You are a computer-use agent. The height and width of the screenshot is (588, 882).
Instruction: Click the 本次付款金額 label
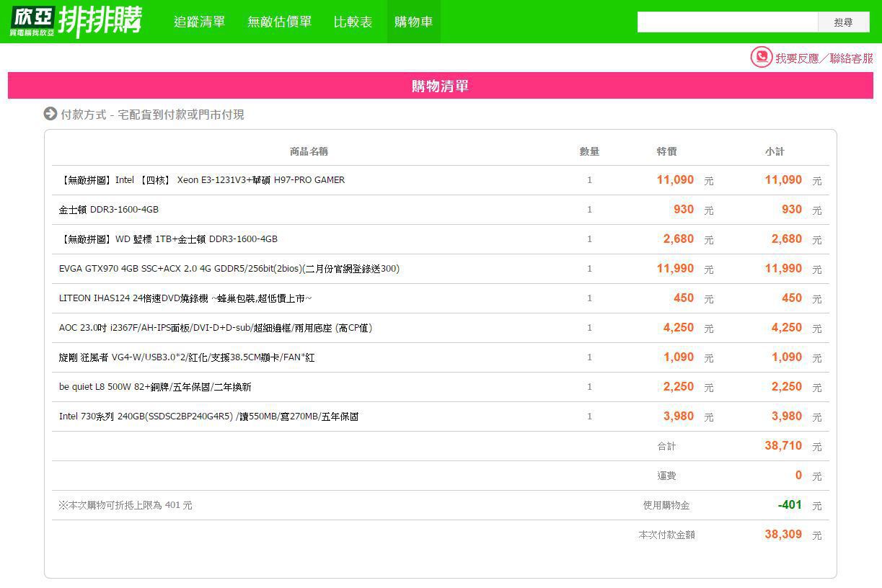pyautogui.click(x=666, y=535)
